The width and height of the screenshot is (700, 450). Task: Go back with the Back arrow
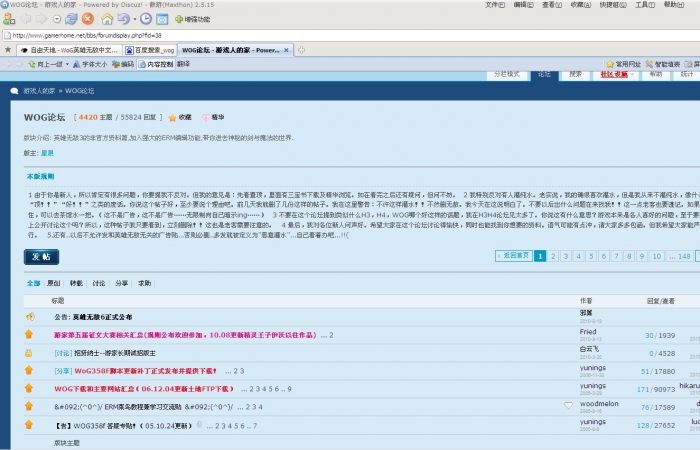click(x=25, y=19)
